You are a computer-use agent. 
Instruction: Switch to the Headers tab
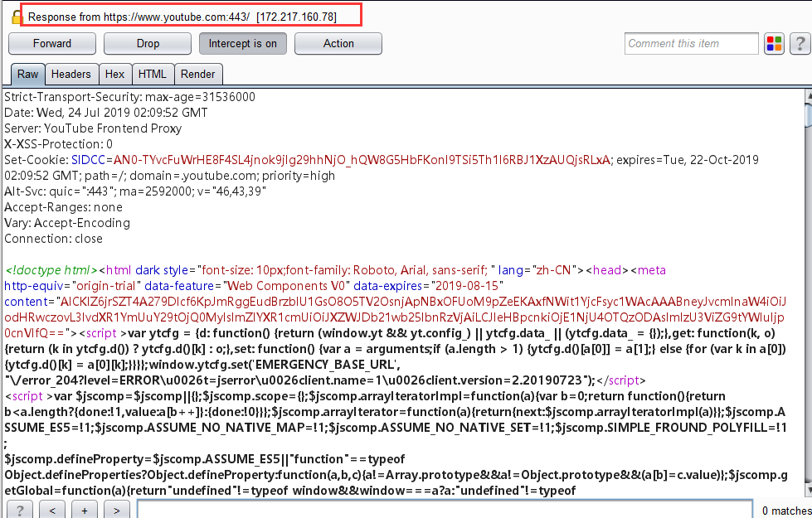point(71,74)
